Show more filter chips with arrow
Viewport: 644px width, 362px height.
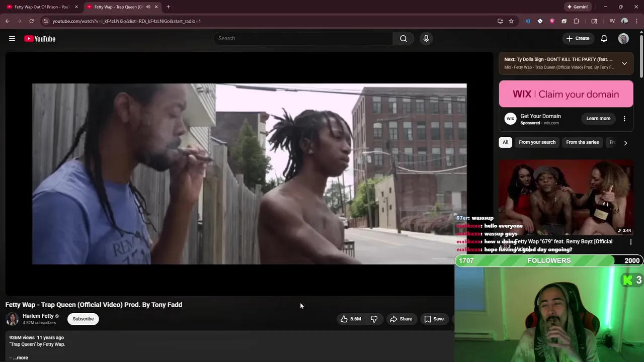[625, 143]
